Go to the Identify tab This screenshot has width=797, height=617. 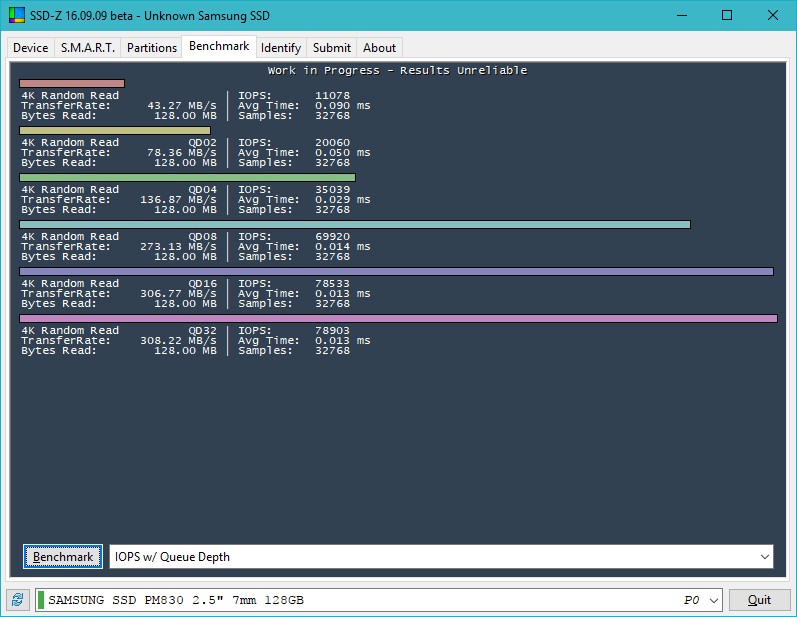[x=281, y=47]
